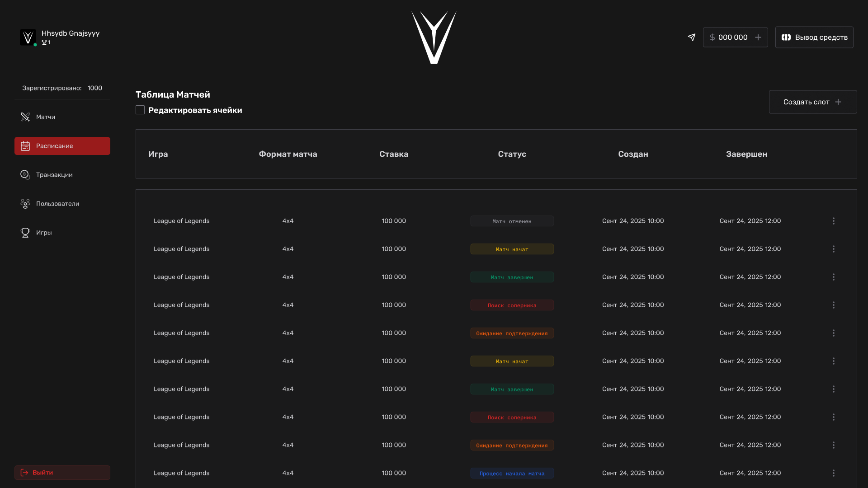Click the paper plane send icon
This screenshot has height=488, width=868.
click(692, 37)
